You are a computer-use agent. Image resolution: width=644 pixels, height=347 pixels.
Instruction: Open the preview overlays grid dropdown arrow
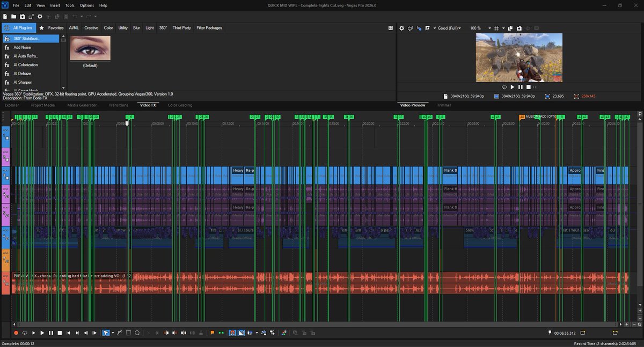click(503, 28)
